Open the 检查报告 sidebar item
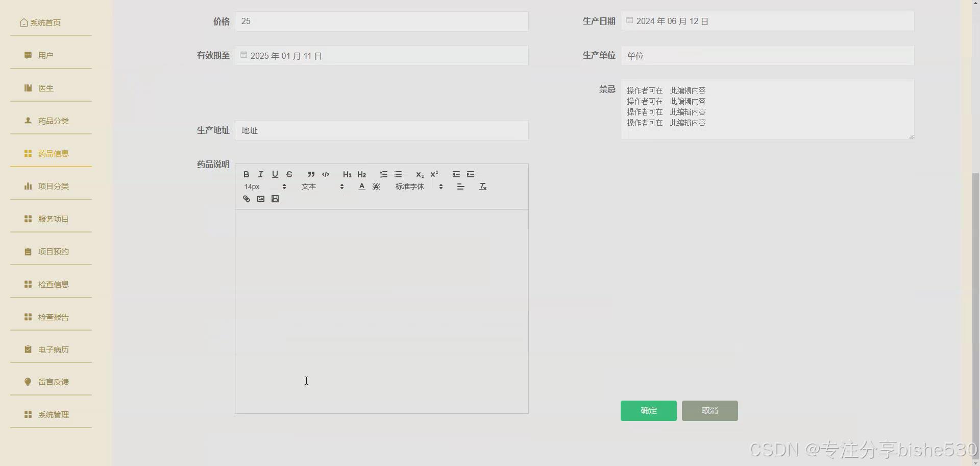This screenshot has width=980, height=466. coord(51,317)
